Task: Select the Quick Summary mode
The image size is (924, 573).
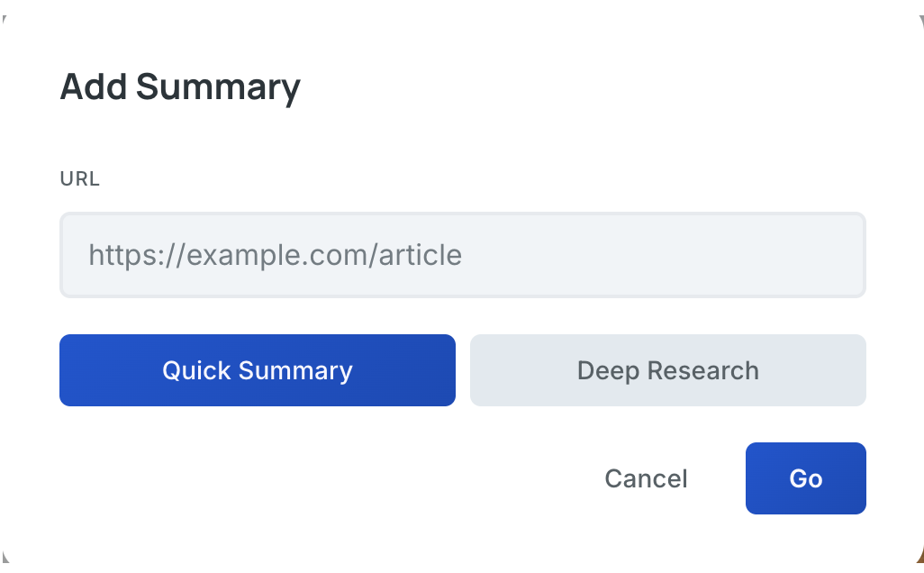Action: 258,370
